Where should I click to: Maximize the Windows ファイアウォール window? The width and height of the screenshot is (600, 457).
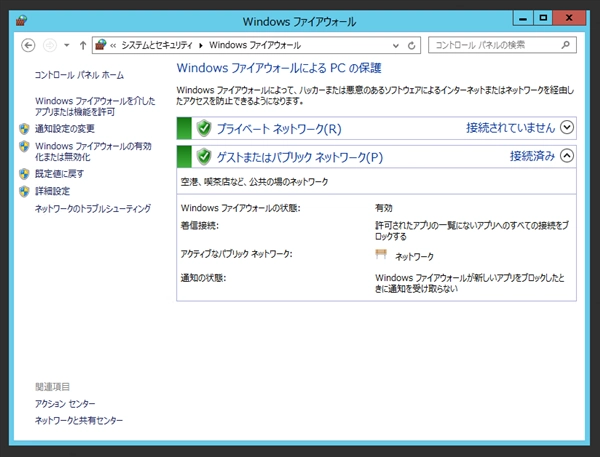[543, 18]
